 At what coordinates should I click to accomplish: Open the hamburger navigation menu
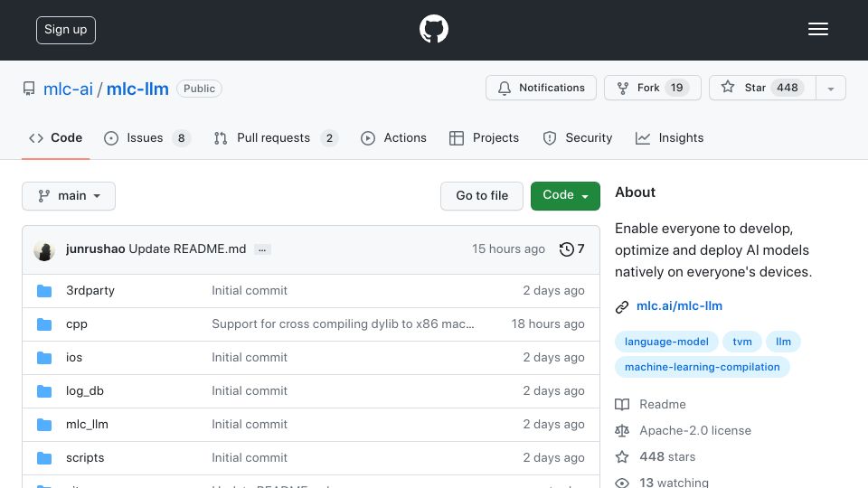point(817,29)
